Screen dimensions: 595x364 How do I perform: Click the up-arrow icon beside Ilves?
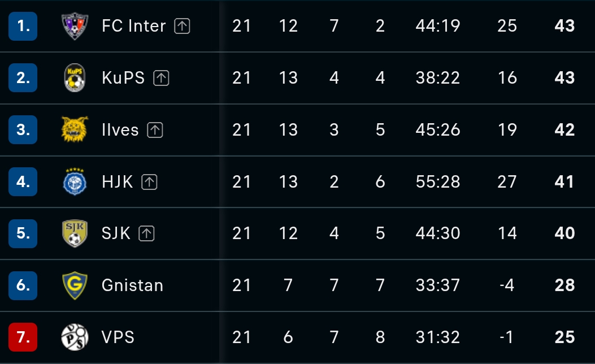(155, 130)
